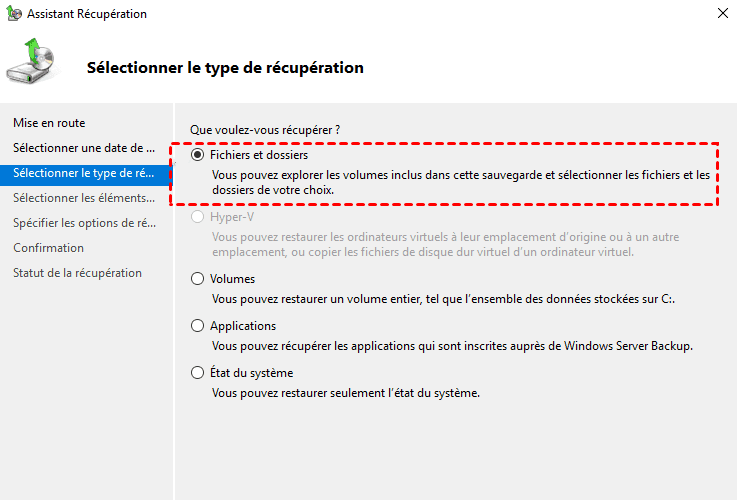The height and width of the screenshot is (500, 737).
Task: Click the disabled Hyper-V radio button
Action: click(197, 216)
